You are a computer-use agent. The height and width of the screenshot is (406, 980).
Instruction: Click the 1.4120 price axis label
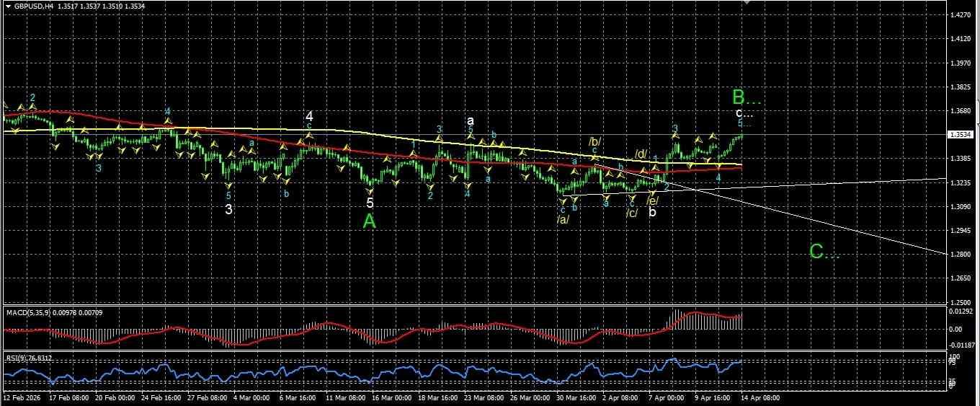click(959, 39)
